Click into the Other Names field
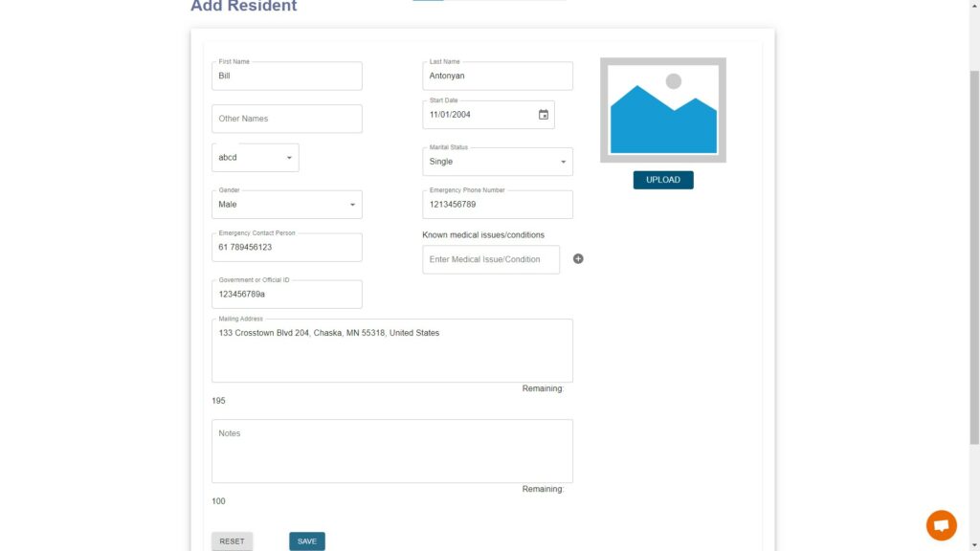The image size is (980, 551). coord(287,119)
